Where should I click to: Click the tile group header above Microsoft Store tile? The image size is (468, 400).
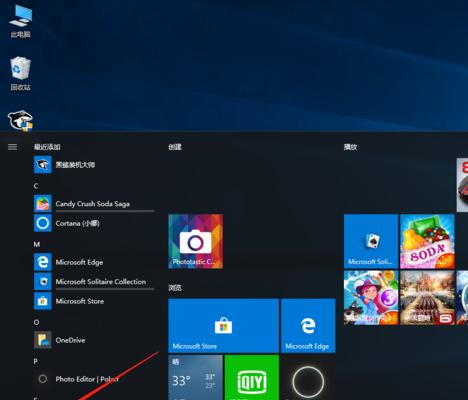(x=175, y=288)
